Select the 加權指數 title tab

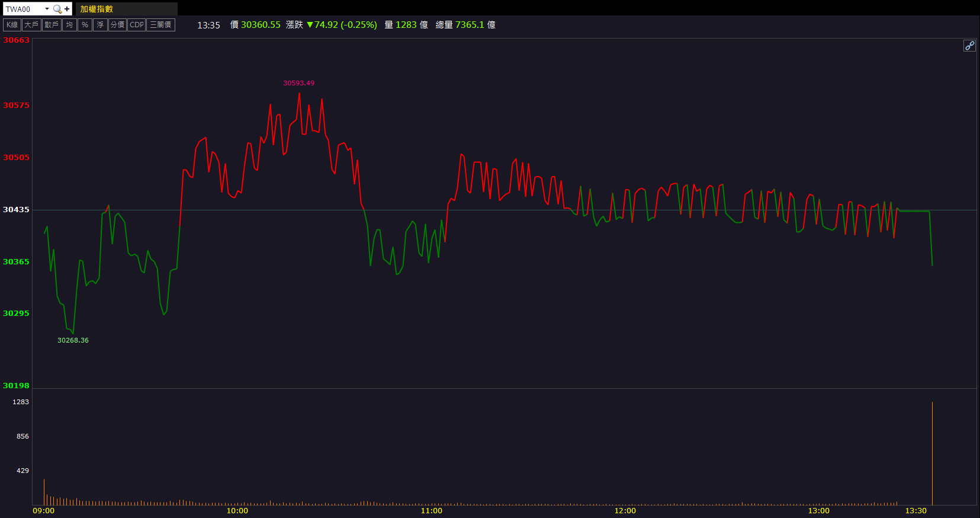[x=97, y=9]
